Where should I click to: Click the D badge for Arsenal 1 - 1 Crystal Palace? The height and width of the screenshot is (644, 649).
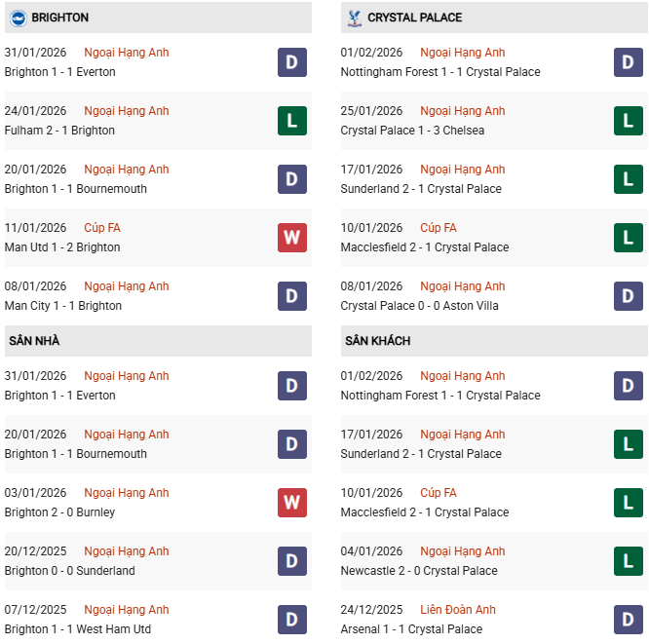click(x=629, y=620)
